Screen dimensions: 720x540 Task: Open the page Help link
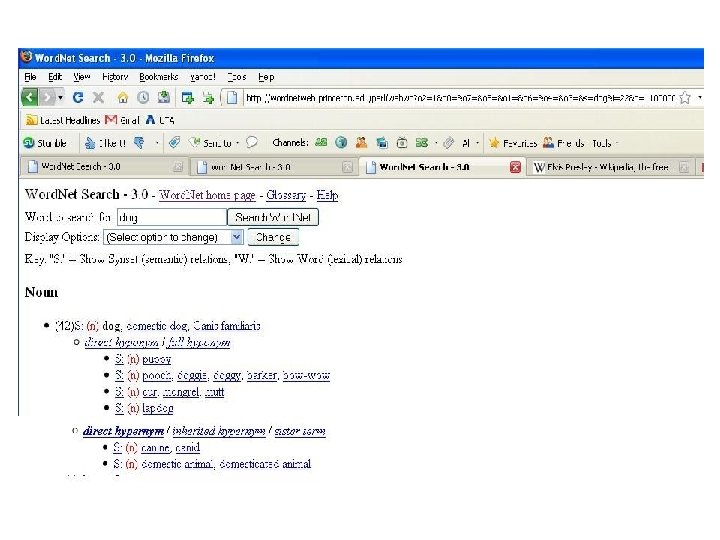[327, 195]
